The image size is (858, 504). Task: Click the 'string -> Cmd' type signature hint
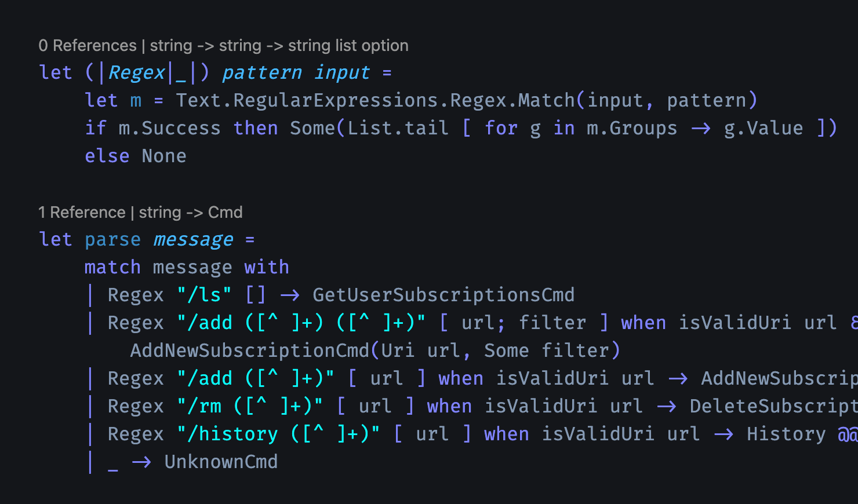click(x=191, y=213)
